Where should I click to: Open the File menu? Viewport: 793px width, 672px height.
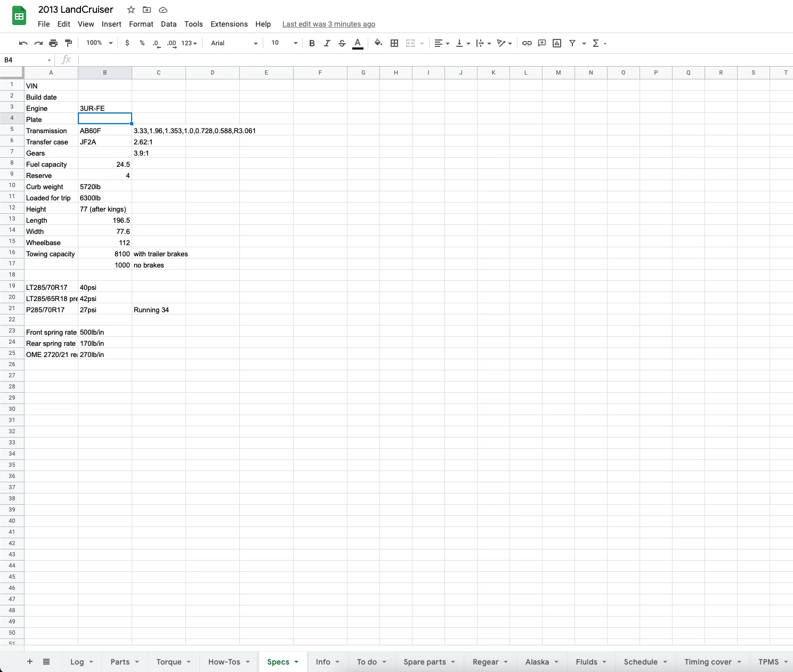click(44, 24)
